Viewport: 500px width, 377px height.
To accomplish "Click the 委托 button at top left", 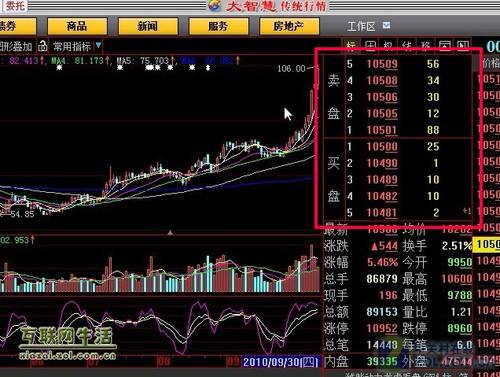I will pos(14,5).
